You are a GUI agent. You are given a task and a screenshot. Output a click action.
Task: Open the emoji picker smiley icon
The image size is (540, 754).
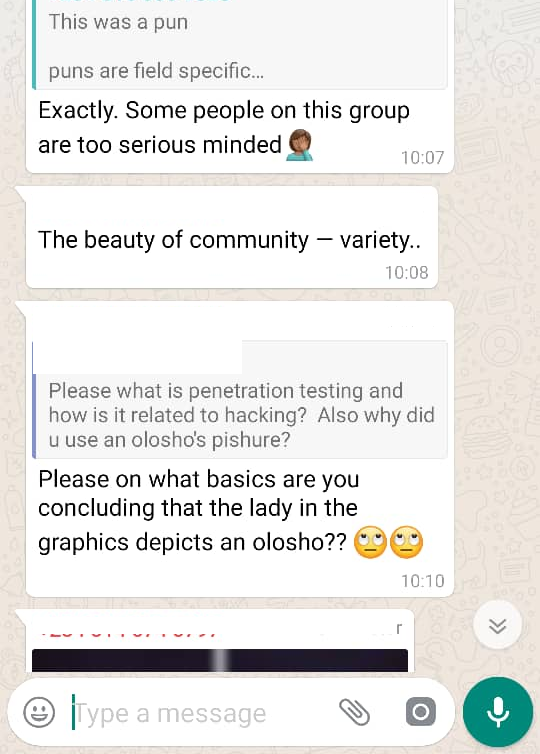tap(39, 712)
